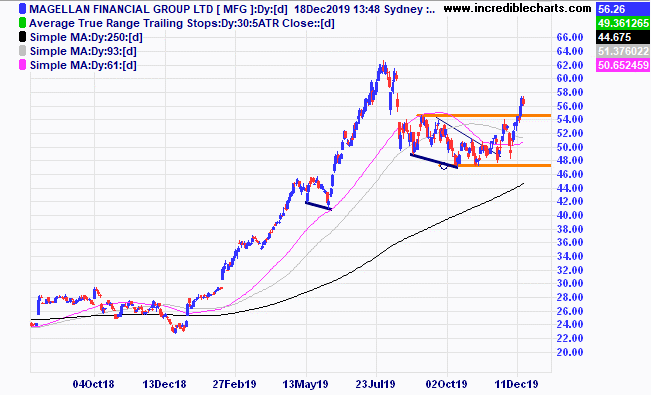
Task: Select the thin blue descending trendline in October 2019
Action: point(460,132)
